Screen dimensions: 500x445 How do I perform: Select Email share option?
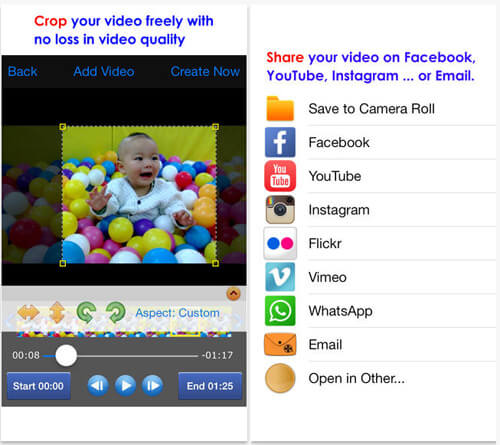[380, 344]
